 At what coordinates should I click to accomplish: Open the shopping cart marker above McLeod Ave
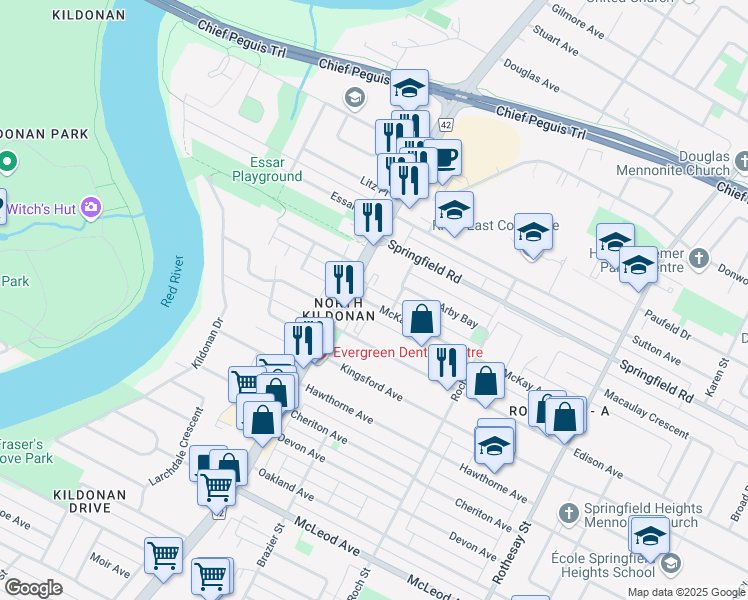[217, 488]
